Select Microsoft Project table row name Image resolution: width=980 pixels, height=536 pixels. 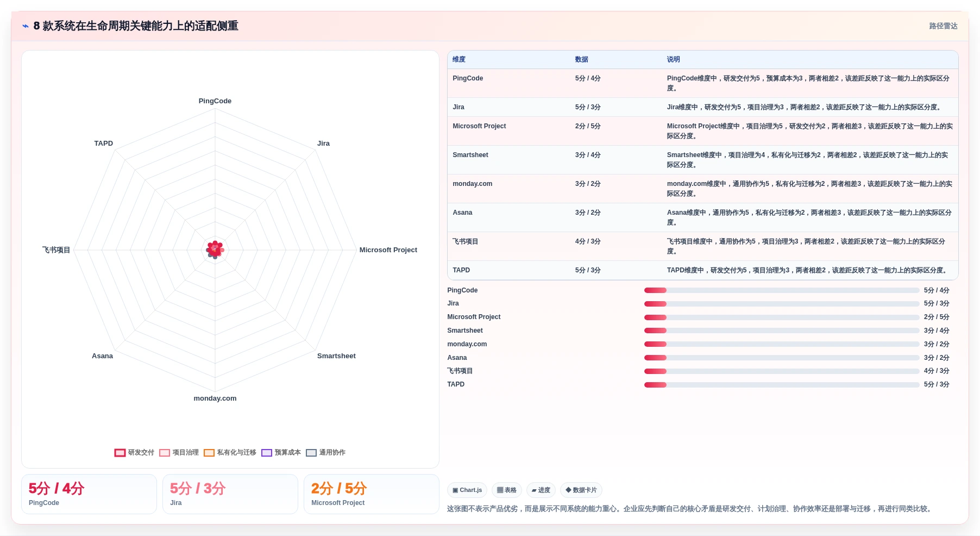click(479, 126)
